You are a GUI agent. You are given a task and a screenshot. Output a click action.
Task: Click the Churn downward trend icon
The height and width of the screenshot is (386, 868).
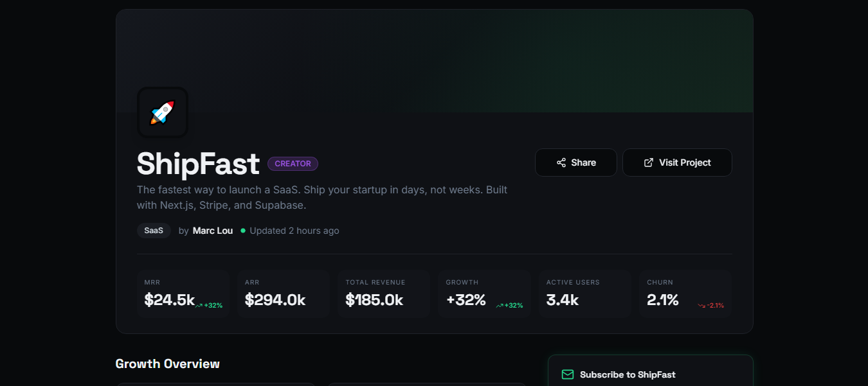[701, 306]
